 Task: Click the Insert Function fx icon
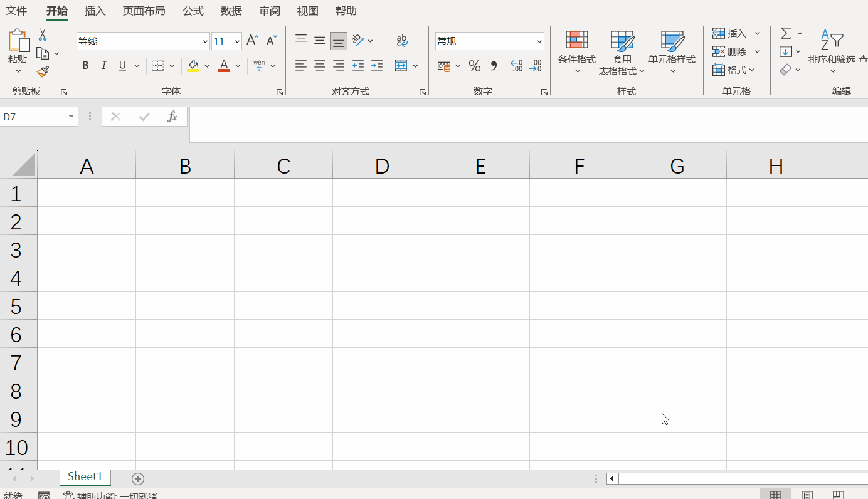pos(172,117)
